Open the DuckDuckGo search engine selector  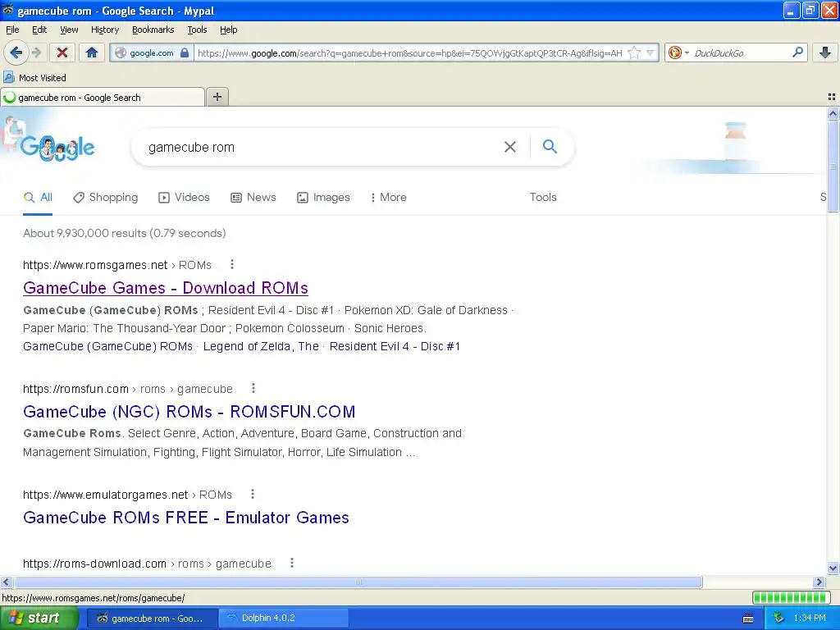(678, 52)
